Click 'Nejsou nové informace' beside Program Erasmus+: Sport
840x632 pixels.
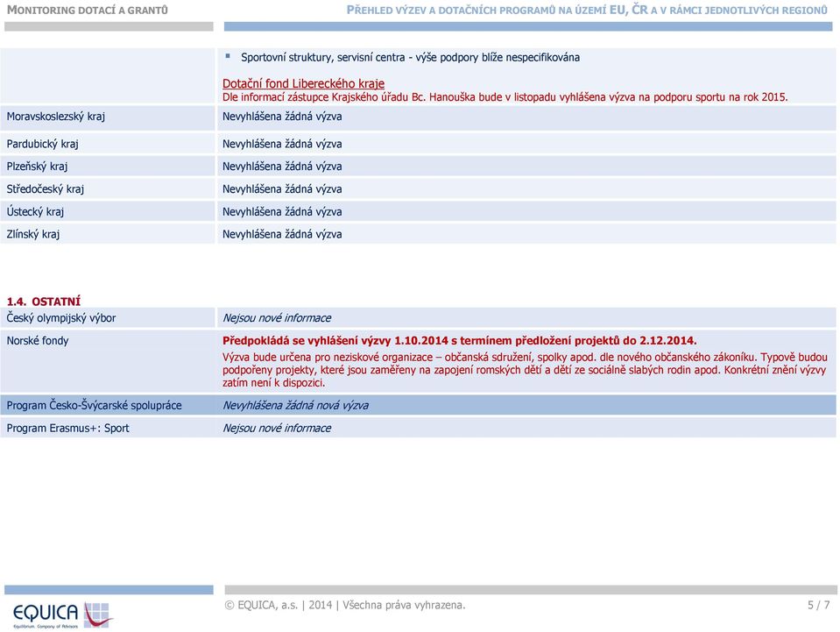pos(277,428)
